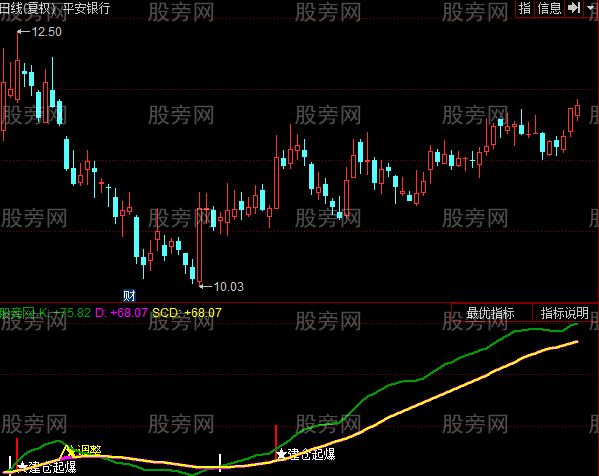This screenshot has height=476, width=599.
Task: Click the last candlestick on the right
Action: tap(578, 110)
